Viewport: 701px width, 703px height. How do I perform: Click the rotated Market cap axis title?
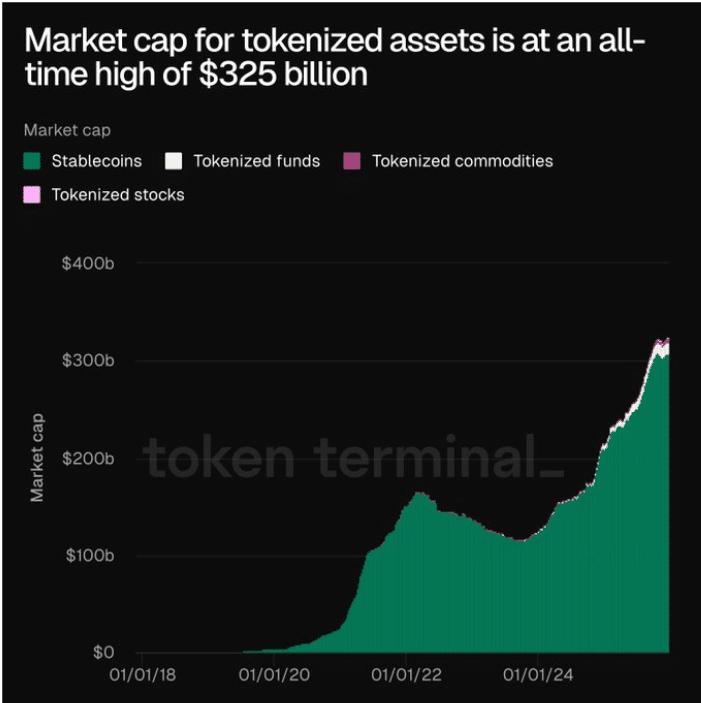point(37,458)
